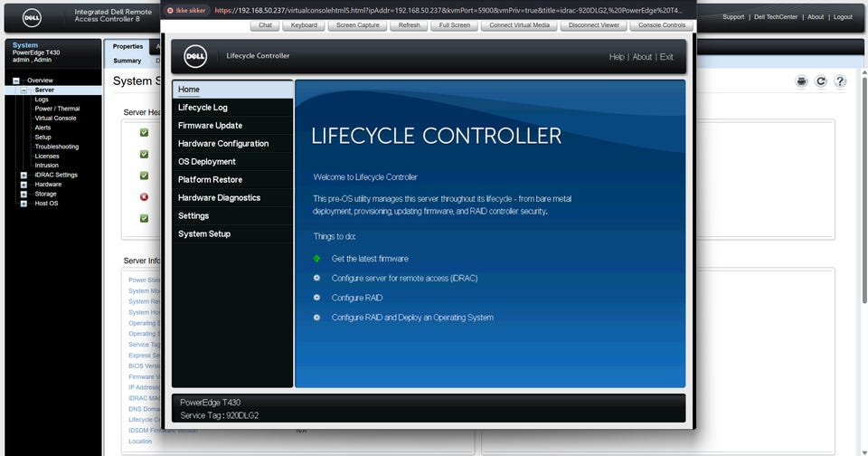Click Service Tag : 920DLG2 text

coord(219,415)
